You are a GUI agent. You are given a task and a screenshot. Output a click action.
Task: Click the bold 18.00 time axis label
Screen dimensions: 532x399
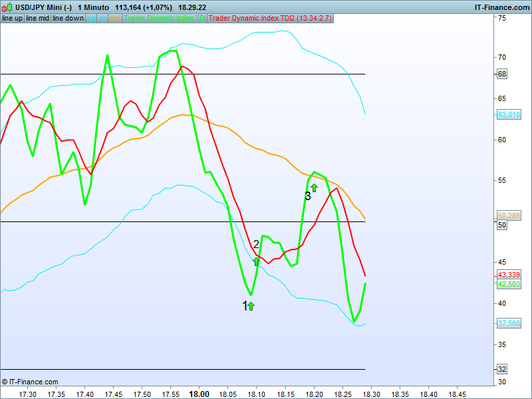199,394
